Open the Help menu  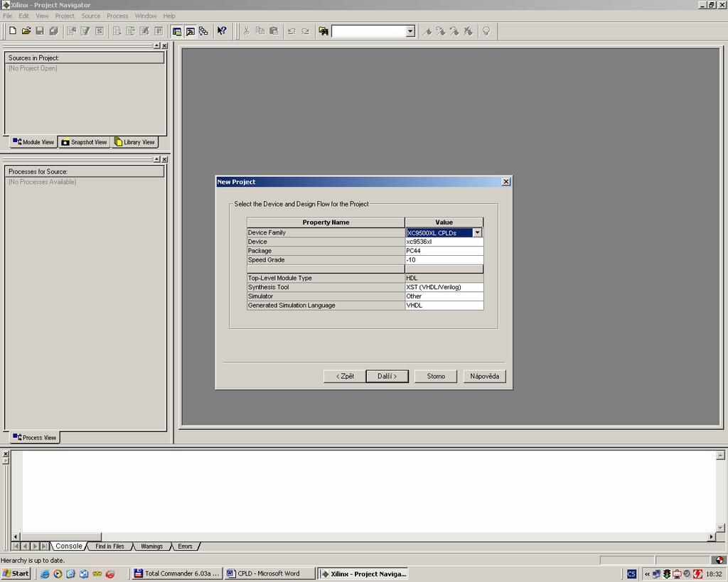169,16
